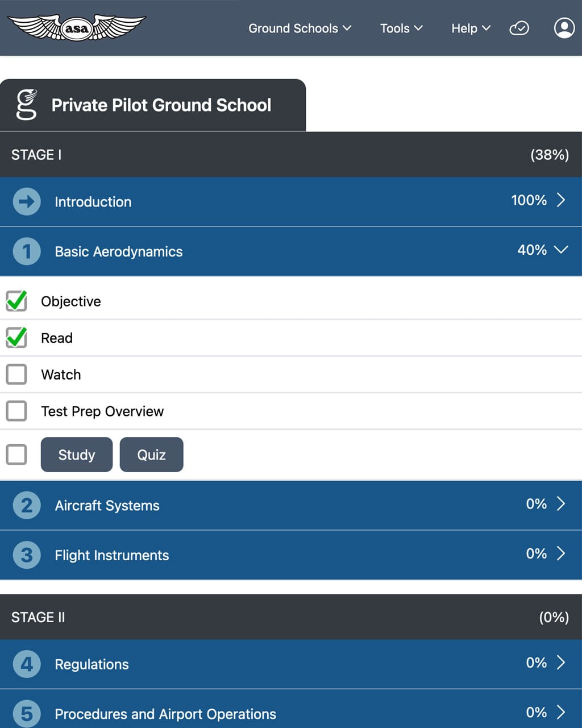582x728 pixels.
Task: Open the user account profile icon
Action: point(564,27)
